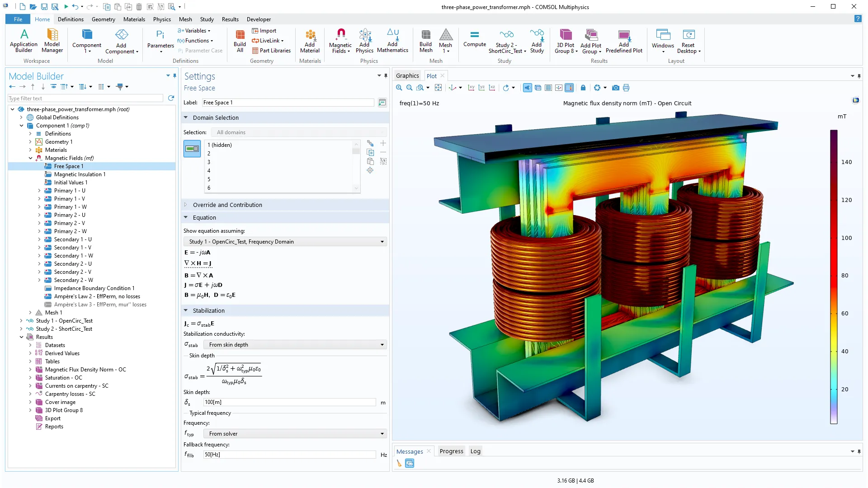Viewport: 868px width, 488px height.
Task: Click the Skin depth input field
Action: pos(289,402)
